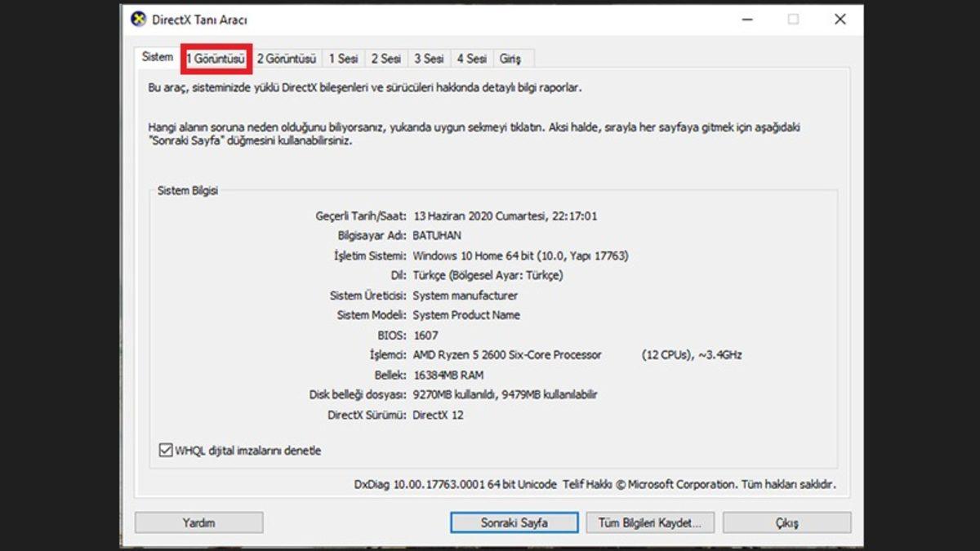Click the Windows 10 Home operating system value
Screen dimensions: 980x551
tap(520, 256)
